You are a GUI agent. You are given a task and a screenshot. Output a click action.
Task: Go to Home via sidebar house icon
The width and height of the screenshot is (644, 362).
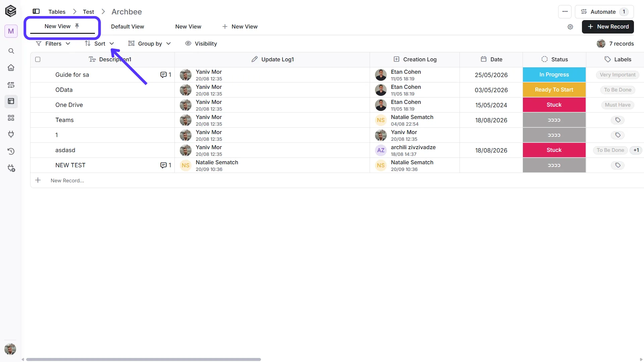[x=11, y=68]
